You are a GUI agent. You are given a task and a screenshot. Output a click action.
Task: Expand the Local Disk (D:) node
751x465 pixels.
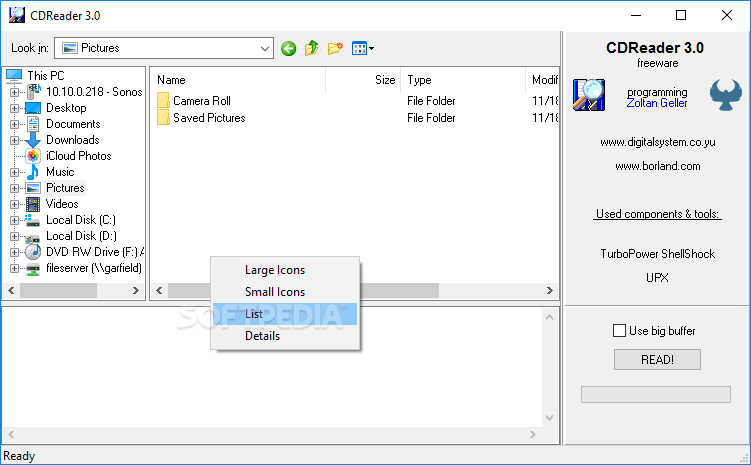click(14, 237)
